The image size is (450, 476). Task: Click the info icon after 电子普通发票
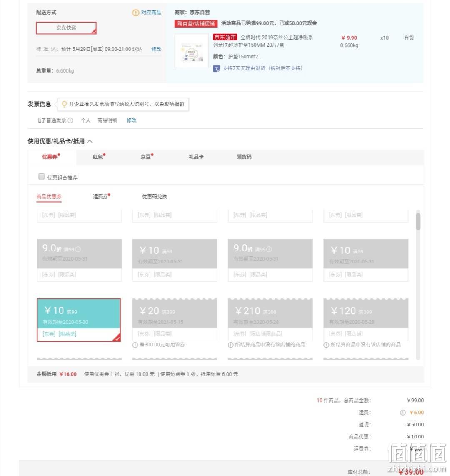(x=70, y=120)
